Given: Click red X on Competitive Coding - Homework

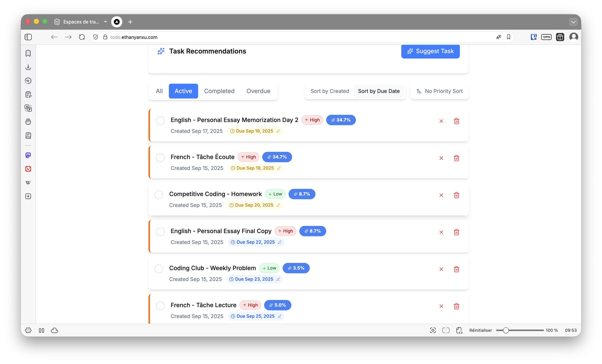Looking at the screenshot, I should coord(441,195).
